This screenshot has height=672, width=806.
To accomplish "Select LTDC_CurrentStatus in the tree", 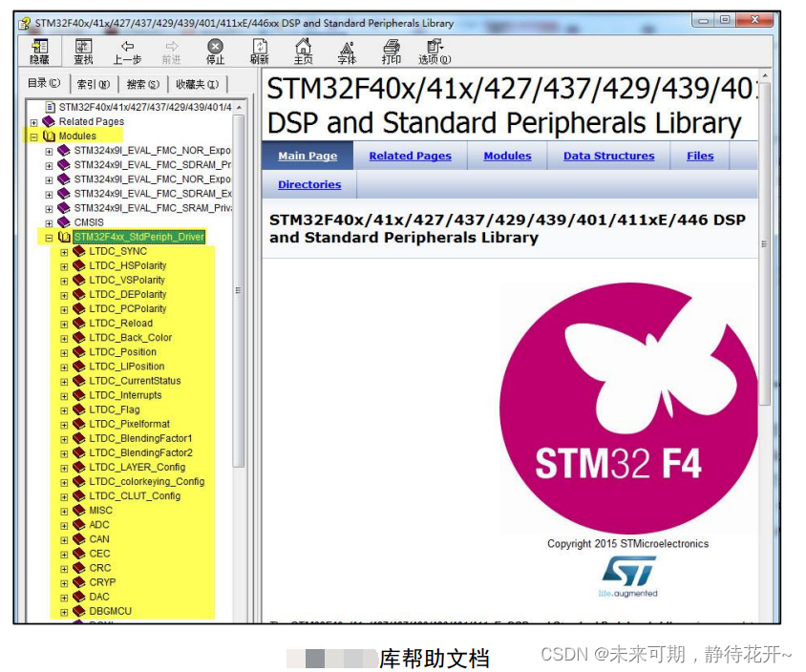I will [x=135, y=381].
